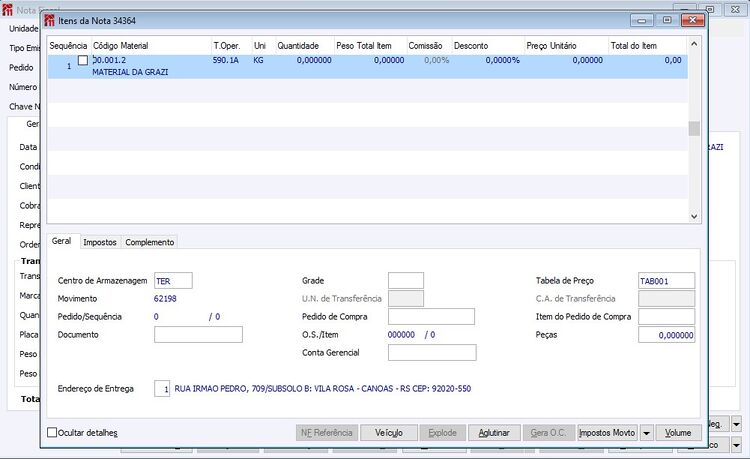
Task: Click the Tabela de Preço field
Action: click(x=666, y=281)
